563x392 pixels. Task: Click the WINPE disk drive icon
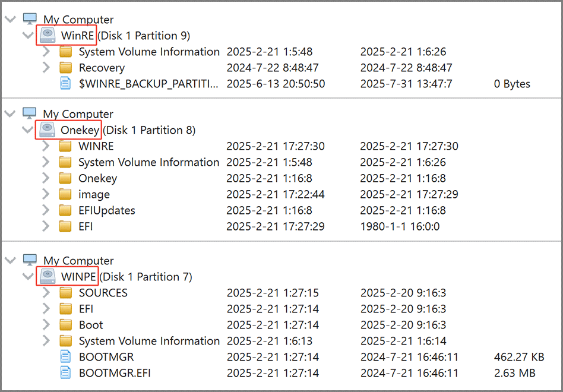coord(48,277)
